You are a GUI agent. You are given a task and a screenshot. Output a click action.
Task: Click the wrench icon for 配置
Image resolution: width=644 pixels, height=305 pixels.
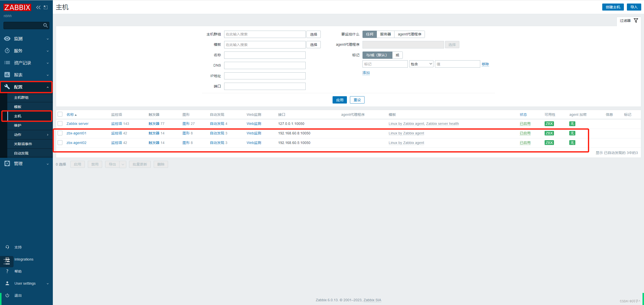[x=7, y=87]
